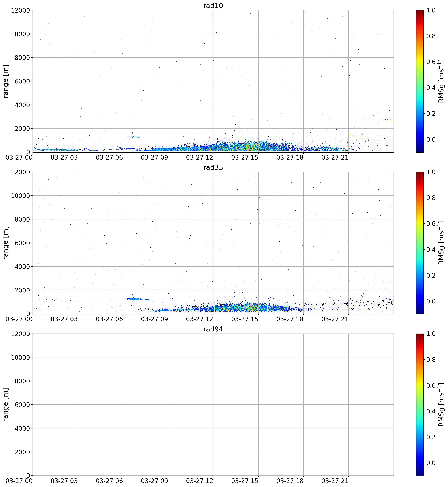Click the rad94 RMSg colorbar label
Viewport: 448px width, 487px height.
(x=441, y=405)
